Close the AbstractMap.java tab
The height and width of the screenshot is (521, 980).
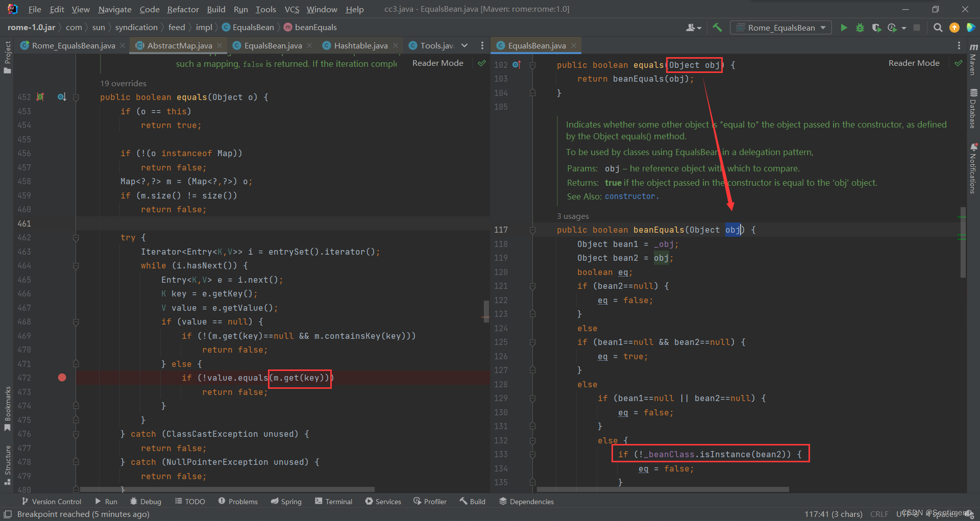coord(220,45)
